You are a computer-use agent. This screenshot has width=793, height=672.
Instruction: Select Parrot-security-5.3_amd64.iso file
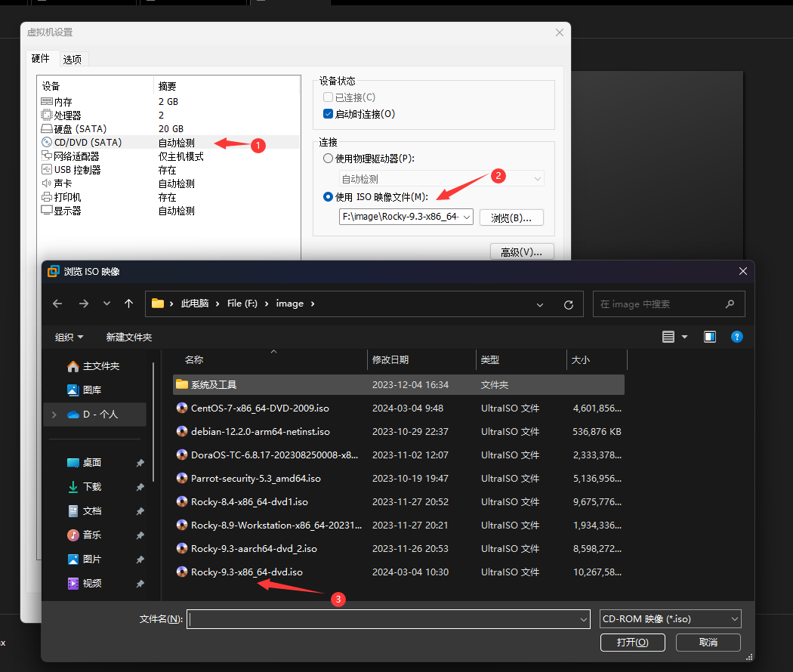tap(399, 479)
